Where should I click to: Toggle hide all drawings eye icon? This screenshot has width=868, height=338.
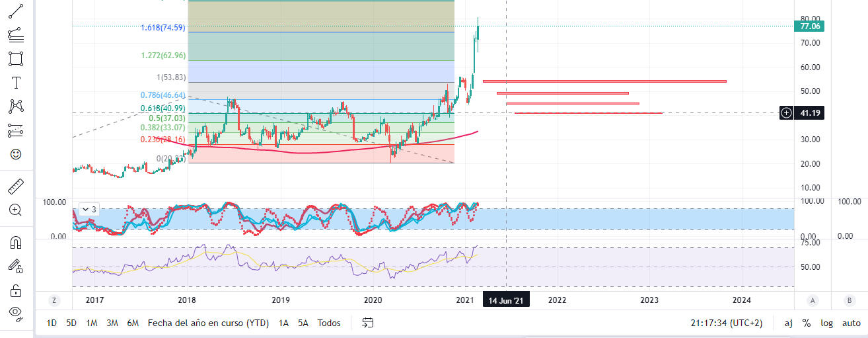15,312
